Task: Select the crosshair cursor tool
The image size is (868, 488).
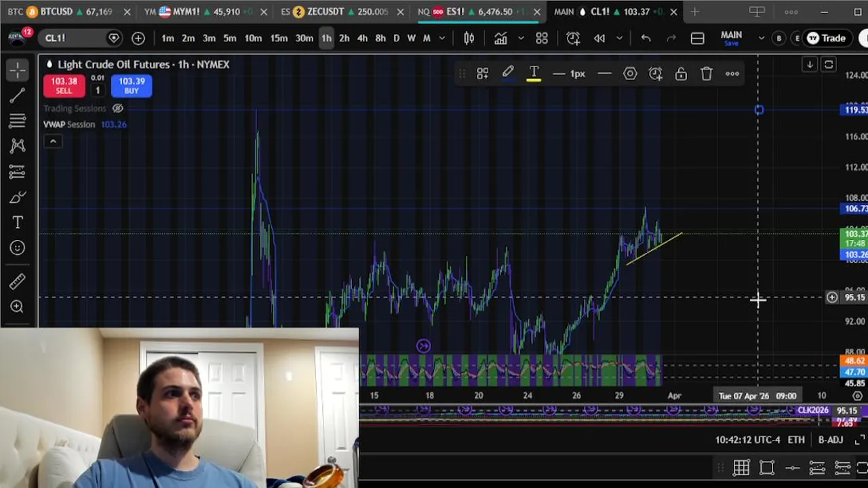Action: 18,70
